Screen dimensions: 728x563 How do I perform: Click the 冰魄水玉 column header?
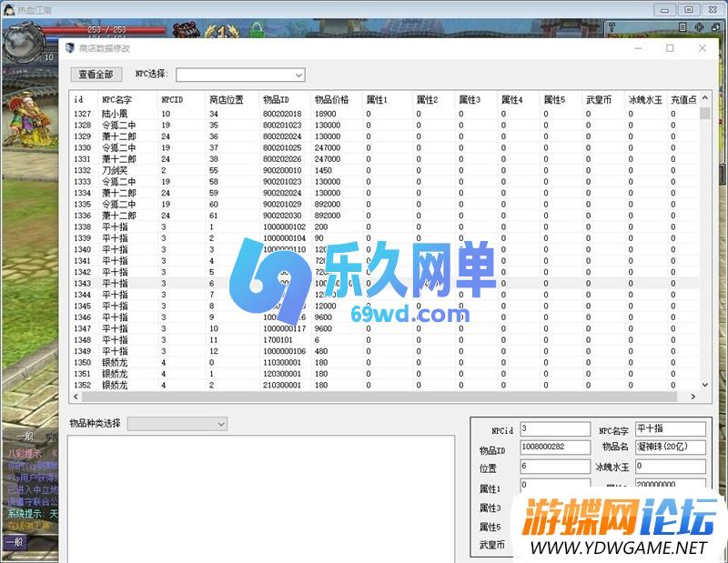point(645,99)
